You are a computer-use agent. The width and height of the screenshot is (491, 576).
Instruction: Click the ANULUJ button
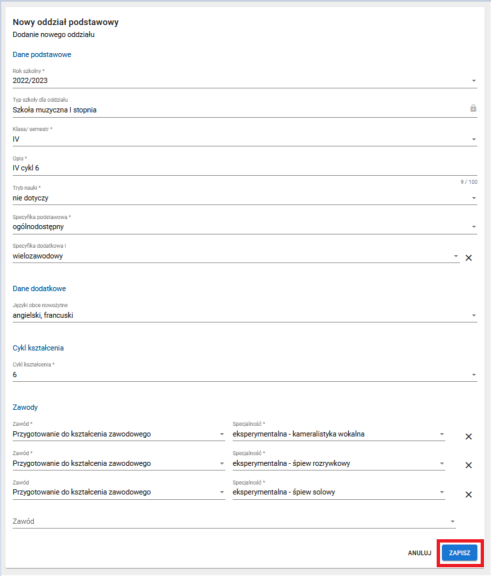[419, 553]
